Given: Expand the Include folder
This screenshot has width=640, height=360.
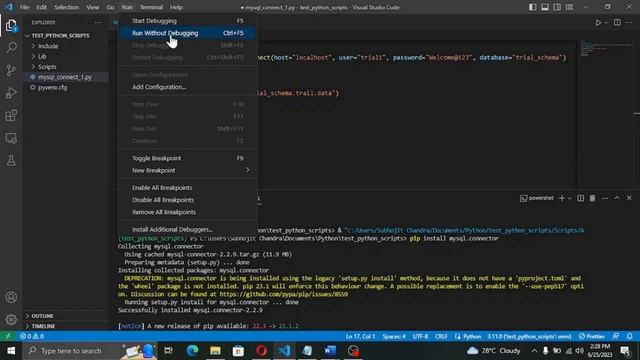Looking at the screenshot, I should tap(48, 46).
